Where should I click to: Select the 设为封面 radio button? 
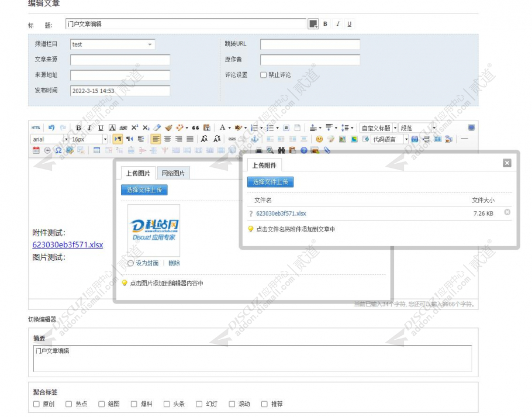[x=130, y=263]
